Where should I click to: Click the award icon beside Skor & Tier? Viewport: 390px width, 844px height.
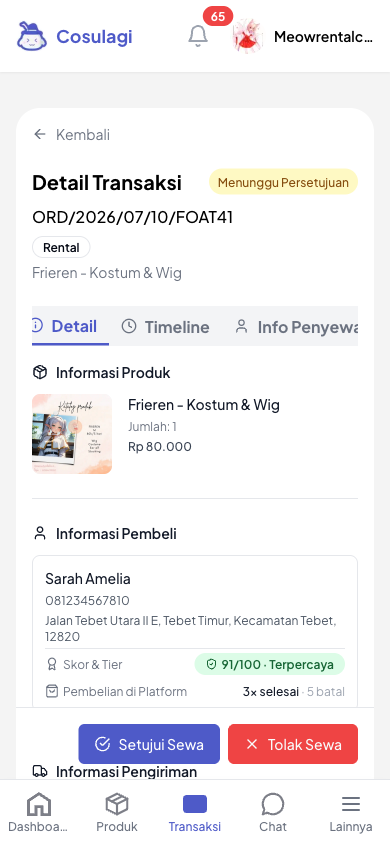(52, 665)
